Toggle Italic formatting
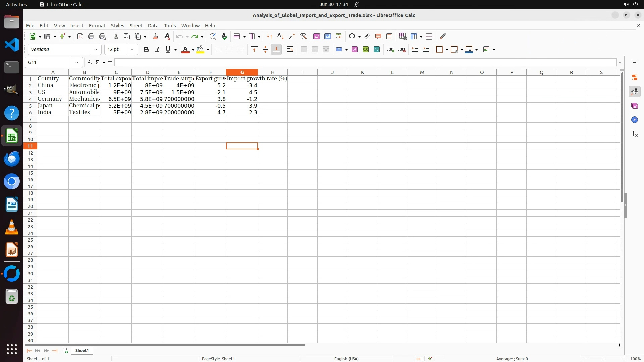This screenshot has height=362, width=644. tap(157, 49)
